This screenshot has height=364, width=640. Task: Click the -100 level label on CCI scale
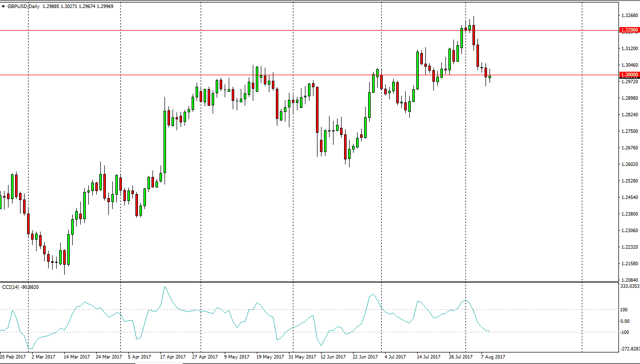625,332
